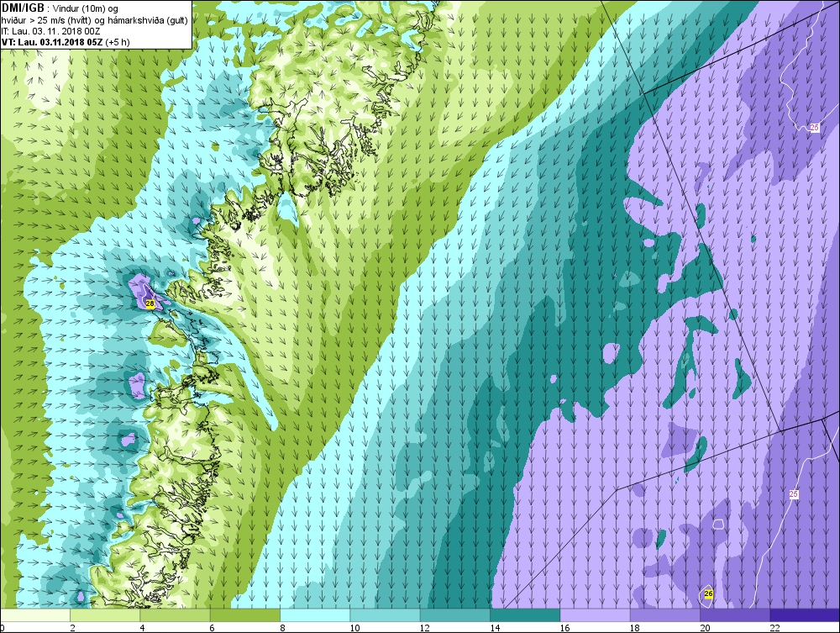The width and height of the screenshot is (840, 633).
Task: Click the legend scale number '22'
Action: pos(774,628)
